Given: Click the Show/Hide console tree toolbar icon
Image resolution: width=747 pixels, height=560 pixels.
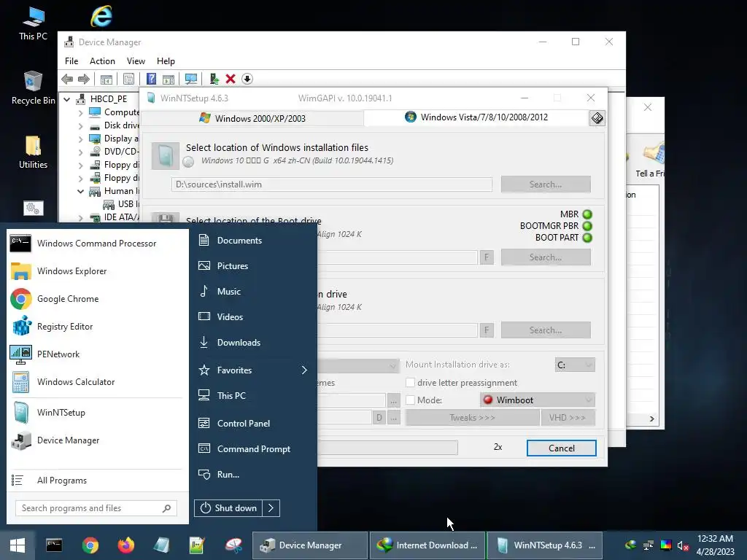Looking at the screenshot, I should (x=107, y=79).
